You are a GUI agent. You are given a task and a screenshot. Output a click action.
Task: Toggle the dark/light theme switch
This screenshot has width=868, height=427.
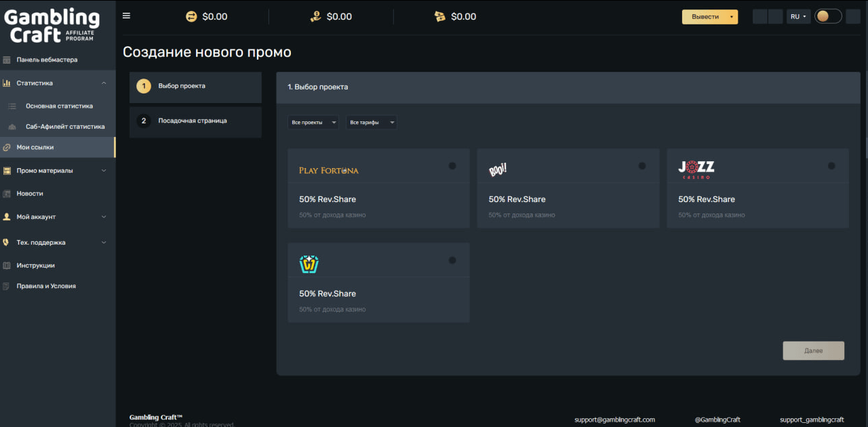pyautogui.click(x=827, y=16)
